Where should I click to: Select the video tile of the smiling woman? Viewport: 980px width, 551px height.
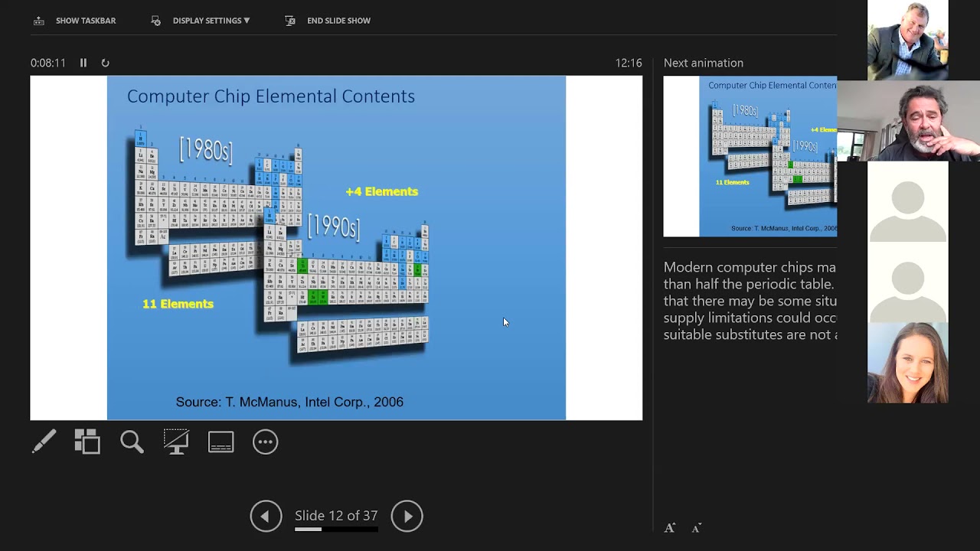pos(908,363)
